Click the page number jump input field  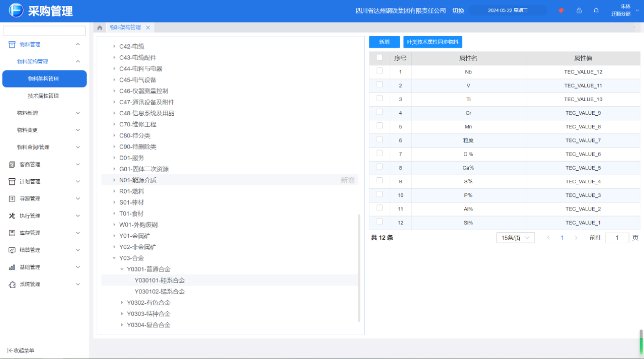point(617,238)
